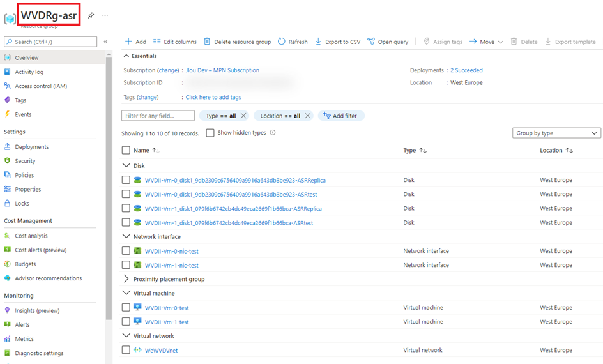Expand the Proximity placement group
603x364 pixels.
coord(126,278)
